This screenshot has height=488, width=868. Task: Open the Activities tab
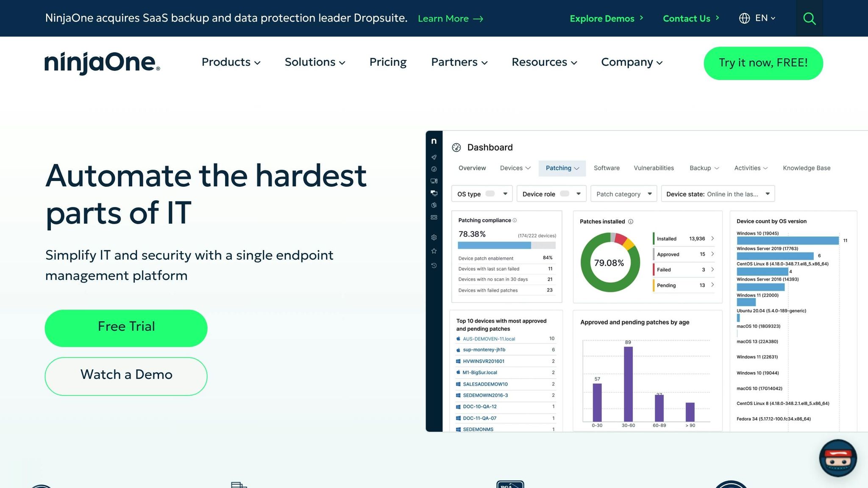tap(751, 168)
